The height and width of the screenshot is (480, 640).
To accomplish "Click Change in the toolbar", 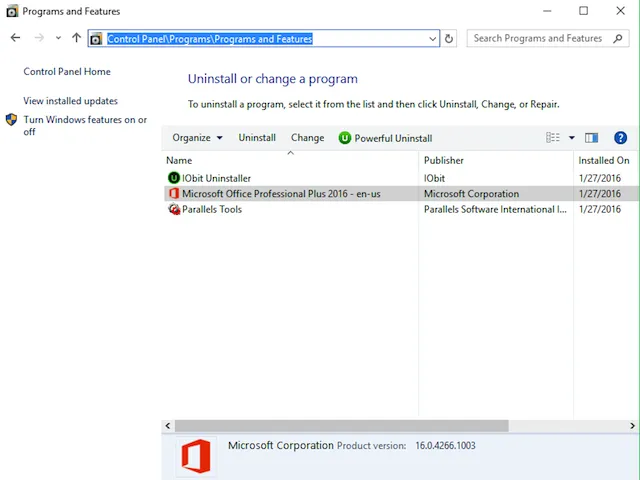I will [x=307, y=138].
